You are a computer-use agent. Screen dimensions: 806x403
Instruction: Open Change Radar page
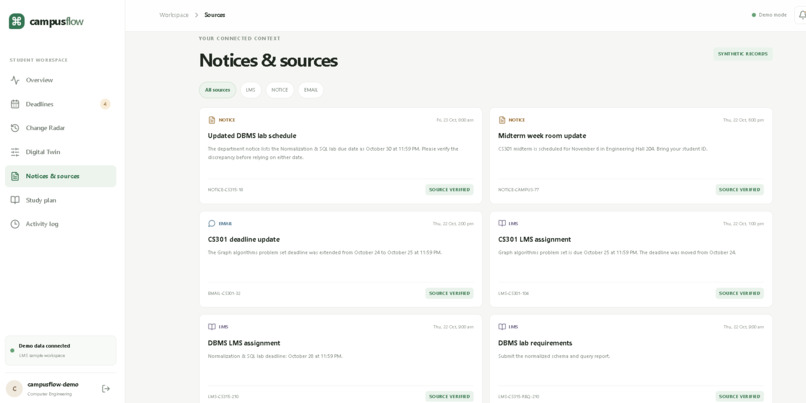(x=61, y=128)
